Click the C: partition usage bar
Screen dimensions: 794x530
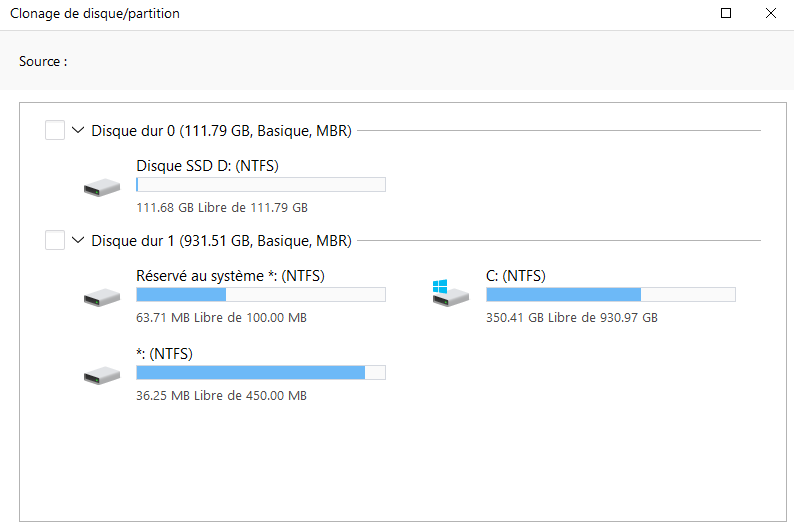610,294
